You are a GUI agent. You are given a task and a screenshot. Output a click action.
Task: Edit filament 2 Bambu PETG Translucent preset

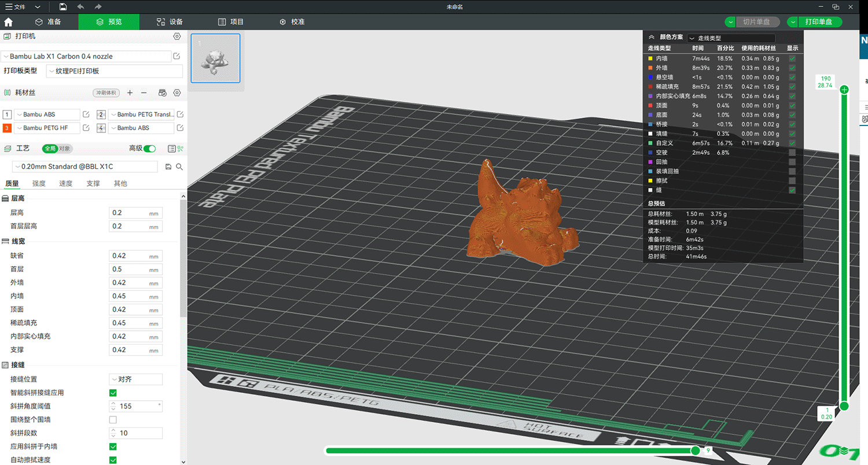(x=180, y=114)
